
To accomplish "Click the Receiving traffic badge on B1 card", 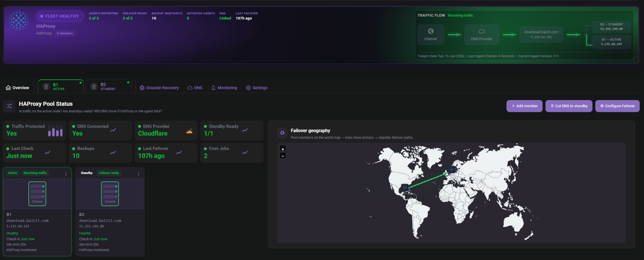I will (35, 173).
